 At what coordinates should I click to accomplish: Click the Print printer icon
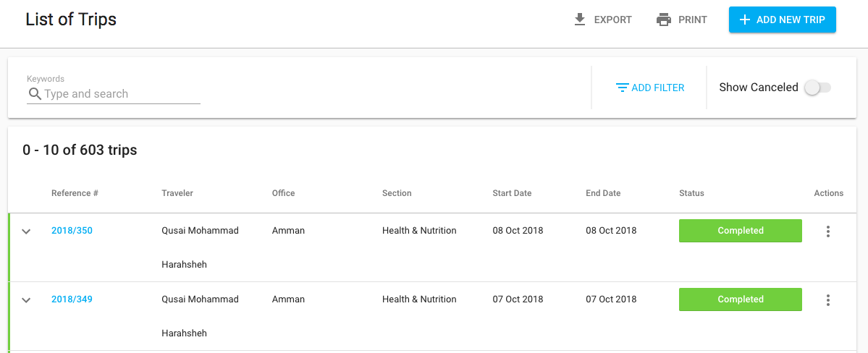pyautogui.click(x=663, y=20)
